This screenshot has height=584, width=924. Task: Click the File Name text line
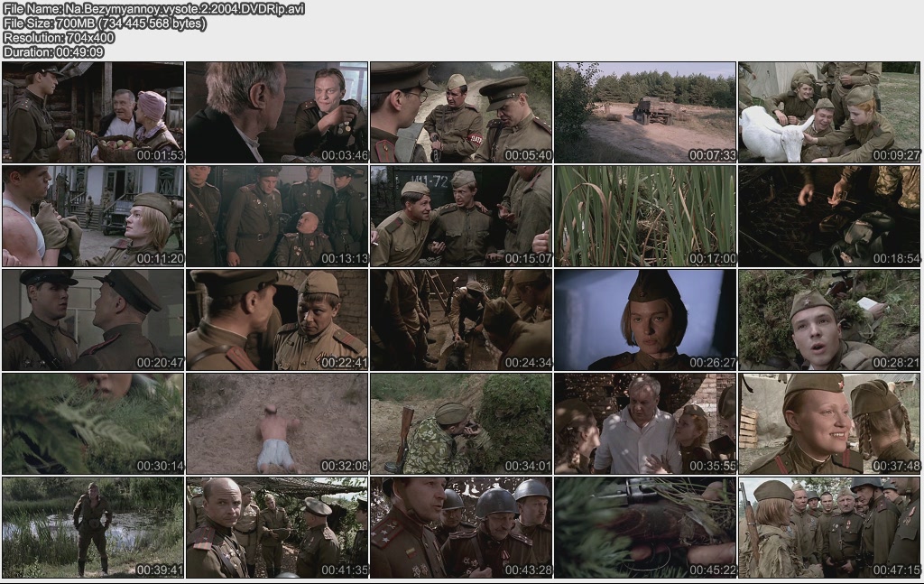(153, 9)
